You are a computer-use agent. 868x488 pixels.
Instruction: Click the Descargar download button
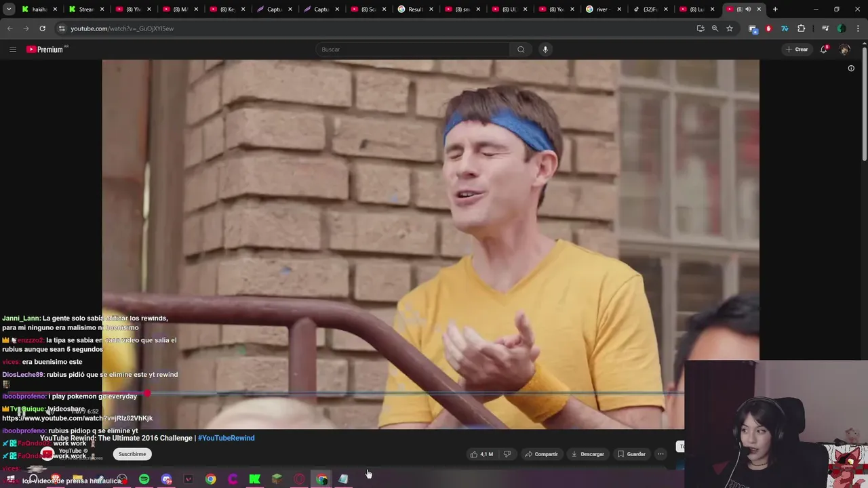click(x=587, y=454)
